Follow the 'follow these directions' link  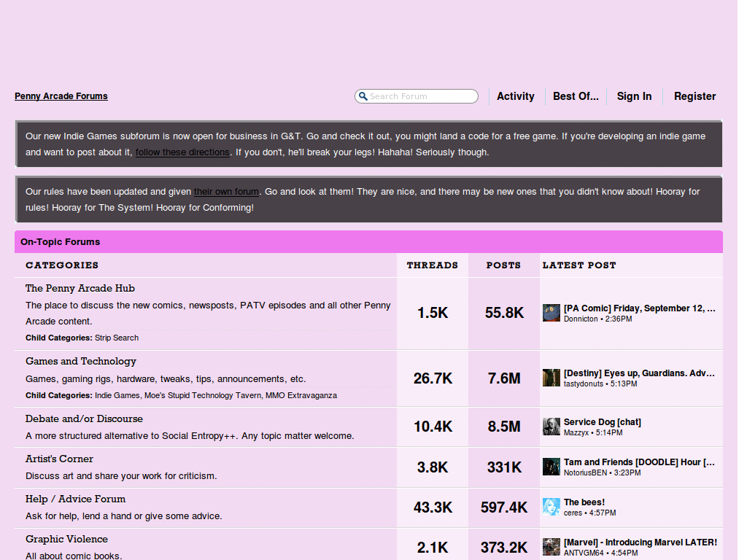point(182,152)
